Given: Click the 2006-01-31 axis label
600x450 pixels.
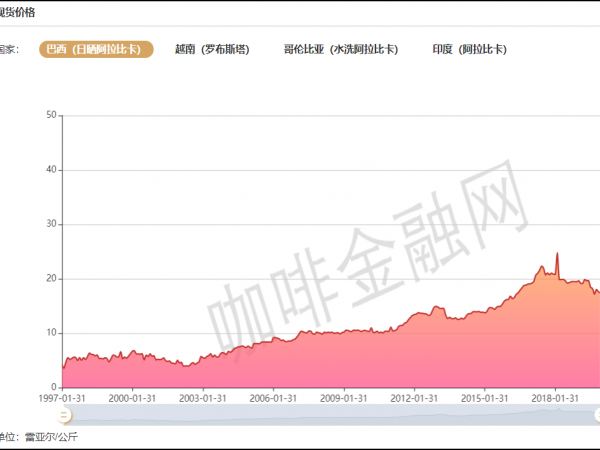Looking at the screenshot, I should click(x=273, y=398).
